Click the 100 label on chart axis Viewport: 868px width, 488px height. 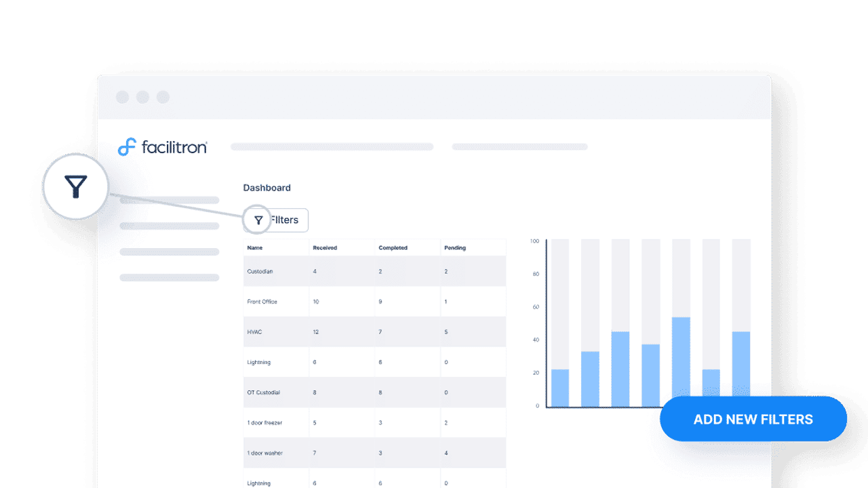pyautogui.click(x=534, y=241)
